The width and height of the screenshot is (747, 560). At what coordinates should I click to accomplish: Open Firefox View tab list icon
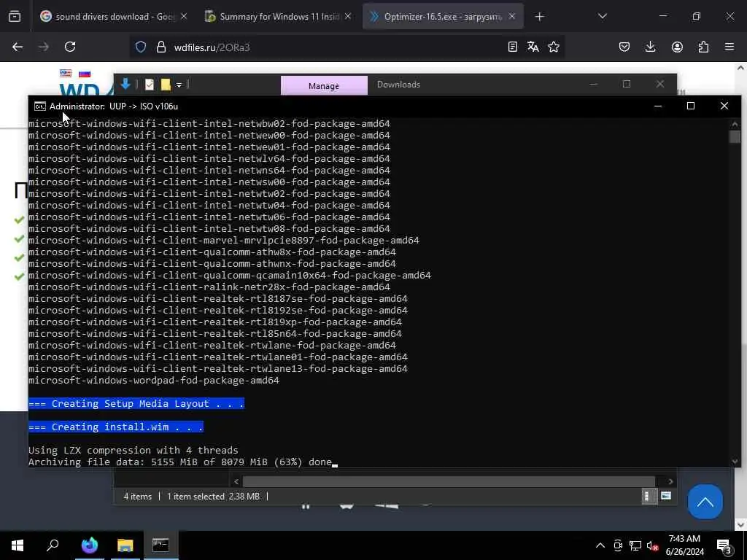click(x=15, y=17)
